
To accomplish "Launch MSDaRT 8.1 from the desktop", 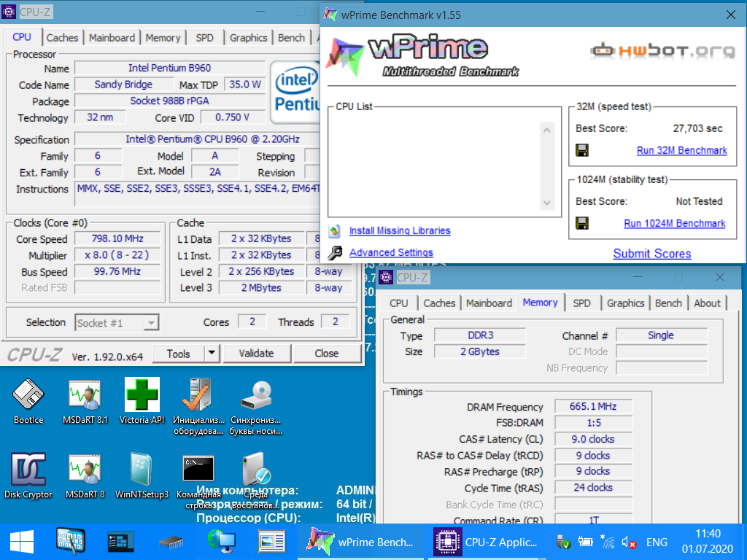I will coord(85,394).
